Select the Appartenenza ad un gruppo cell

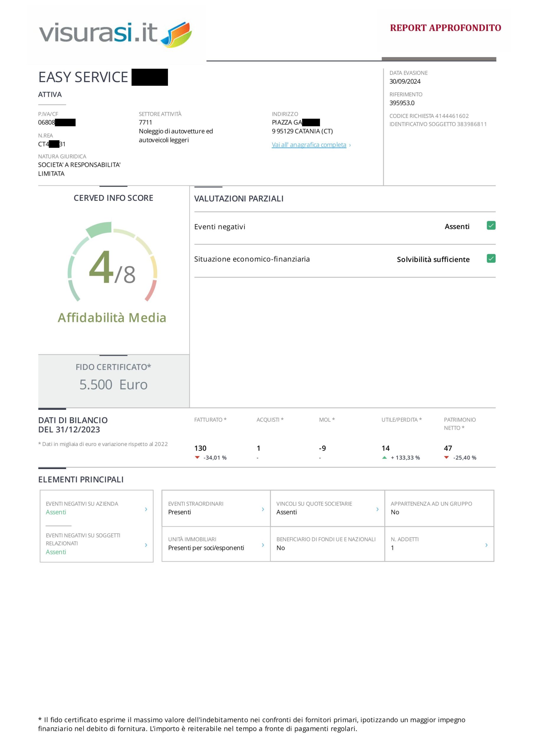tap(439, 508)
